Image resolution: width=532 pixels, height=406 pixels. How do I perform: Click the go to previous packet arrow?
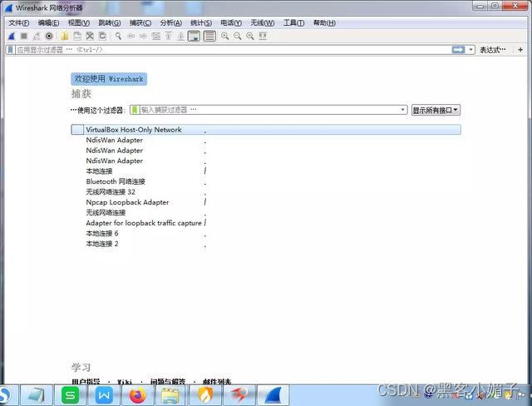[131, 36]
